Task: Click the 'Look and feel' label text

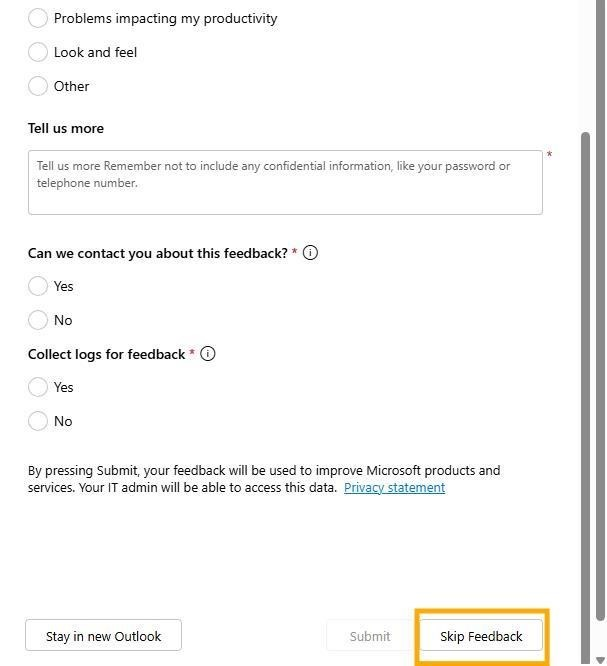Action: tap(95, 52)
